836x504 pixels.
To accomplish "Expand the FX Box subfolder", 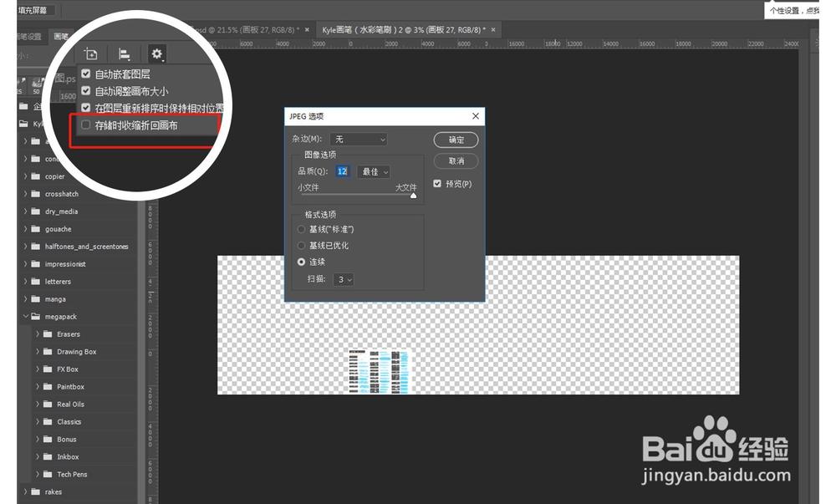I will pos(38,369).
